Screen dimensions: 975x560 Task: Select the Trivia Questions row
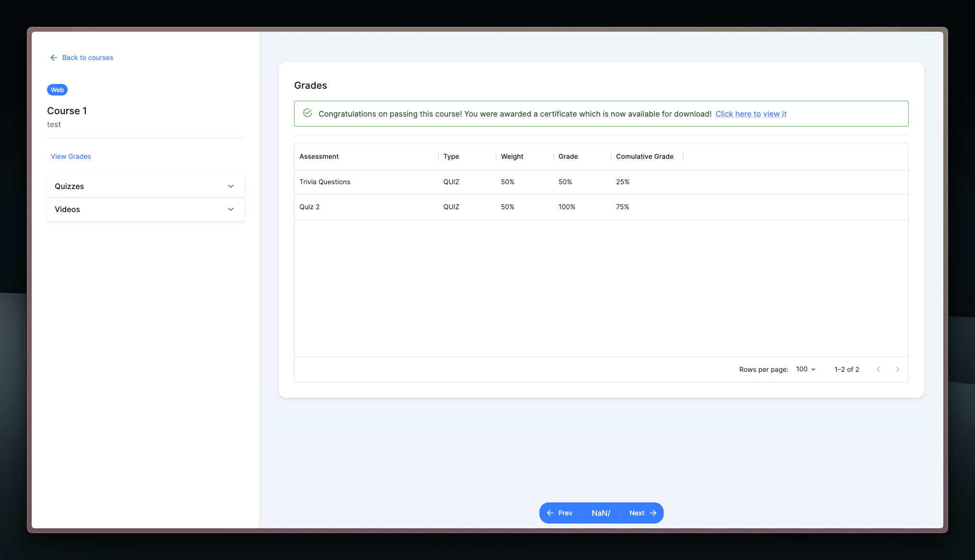point(325,182)
